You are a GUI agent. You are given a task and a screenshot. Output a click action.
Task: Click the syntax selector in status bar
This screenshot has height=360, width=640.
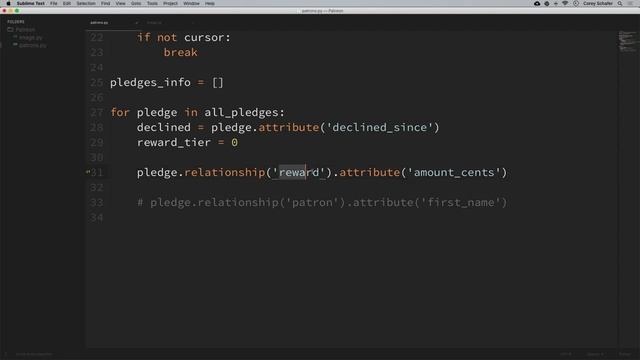pos(624,354)
